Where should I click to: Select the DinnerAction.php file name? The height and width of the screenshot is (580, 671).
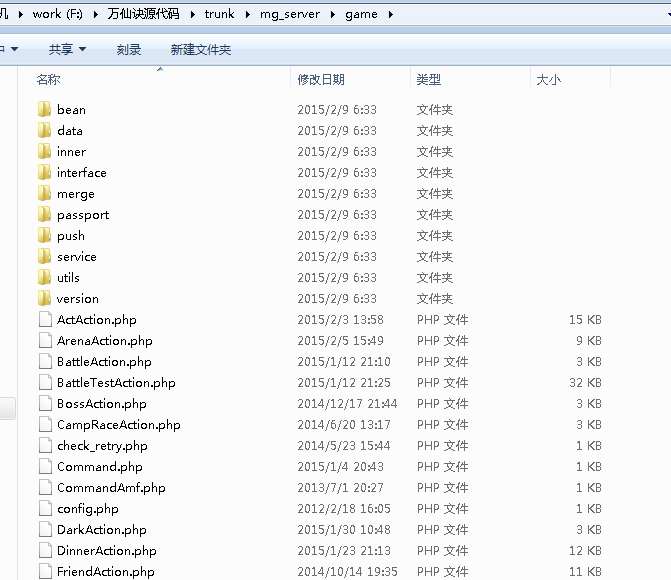click(106, 551)
